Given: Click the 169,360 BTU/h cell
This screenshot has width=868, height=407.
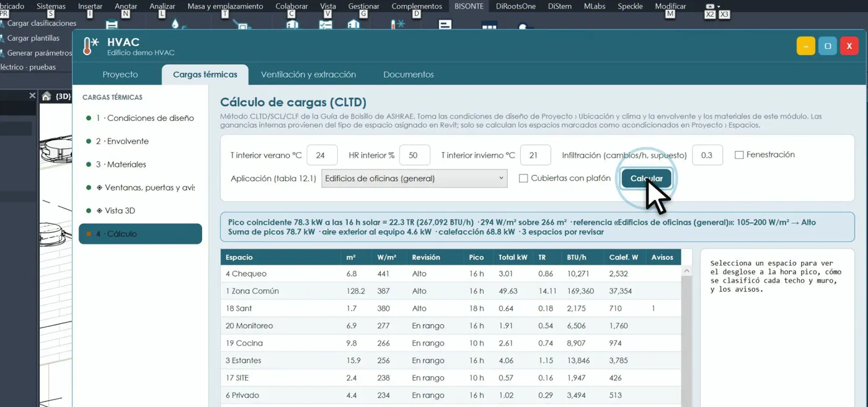Looking at the screenshot, I should point(580,291).
